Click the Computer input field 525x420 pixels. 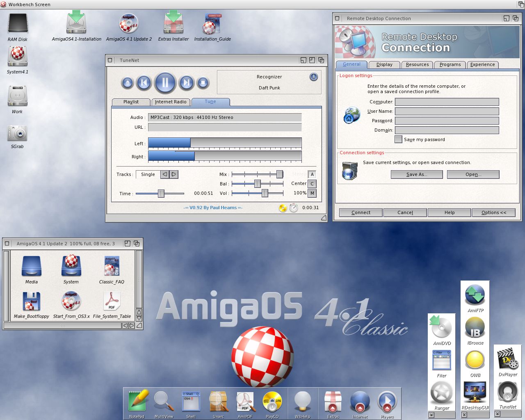pos(447,102)
